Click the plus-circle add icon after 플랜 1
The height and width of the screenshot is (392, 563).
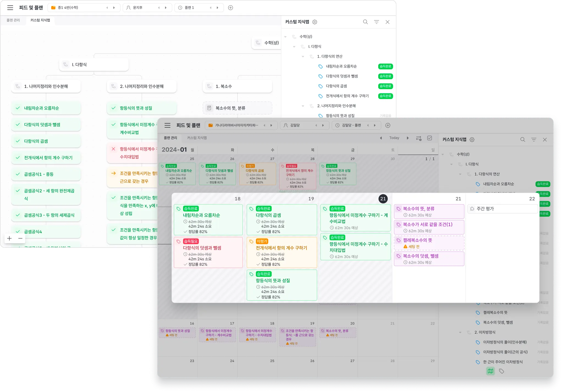231,8
